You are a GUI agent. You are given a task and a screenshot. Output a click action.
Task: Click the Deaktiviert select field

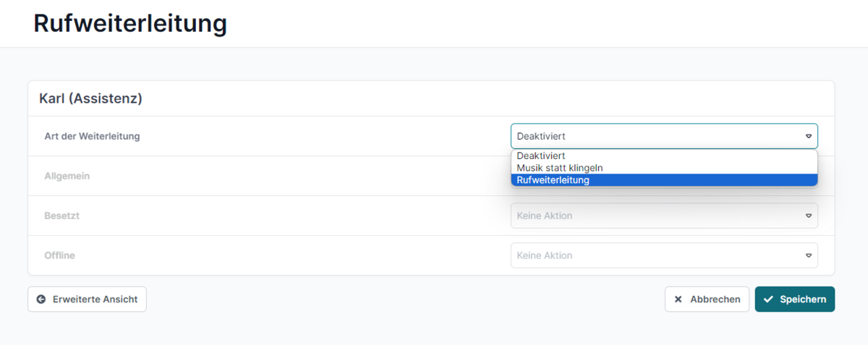coord(664,136)
